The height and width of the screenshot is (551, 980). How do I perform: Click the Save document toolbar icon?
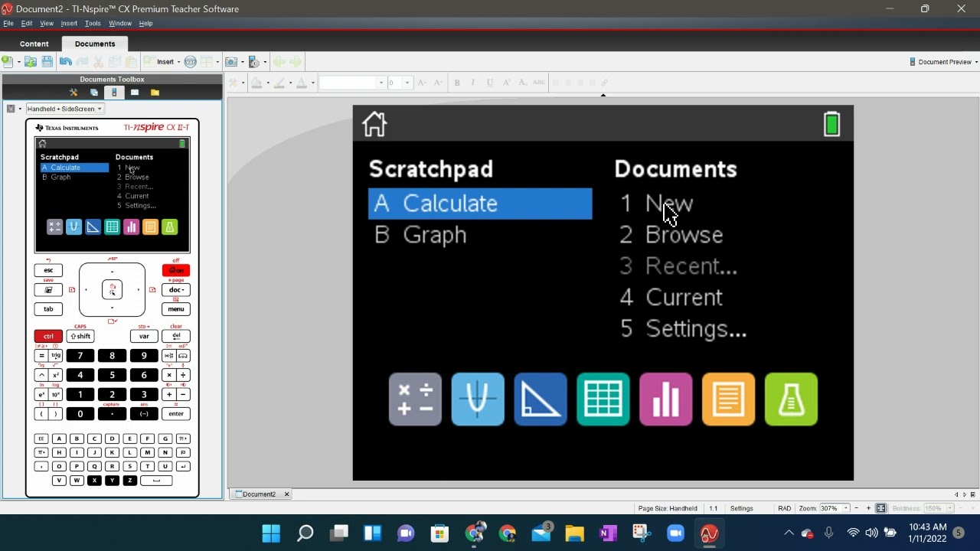pos(47,62)
